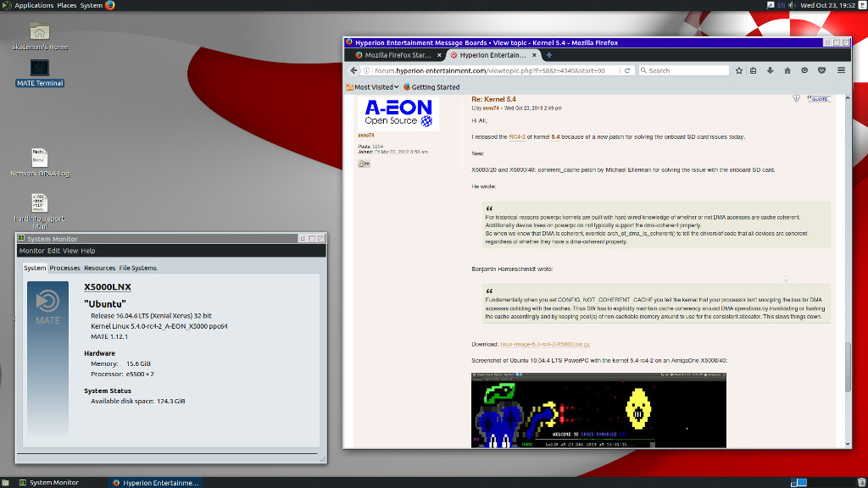The image size is (868, 488).
Task: Click Kernel Linux 5.4.0-rc4-2 text in System Monitor
Action: (x=159, y=326)
